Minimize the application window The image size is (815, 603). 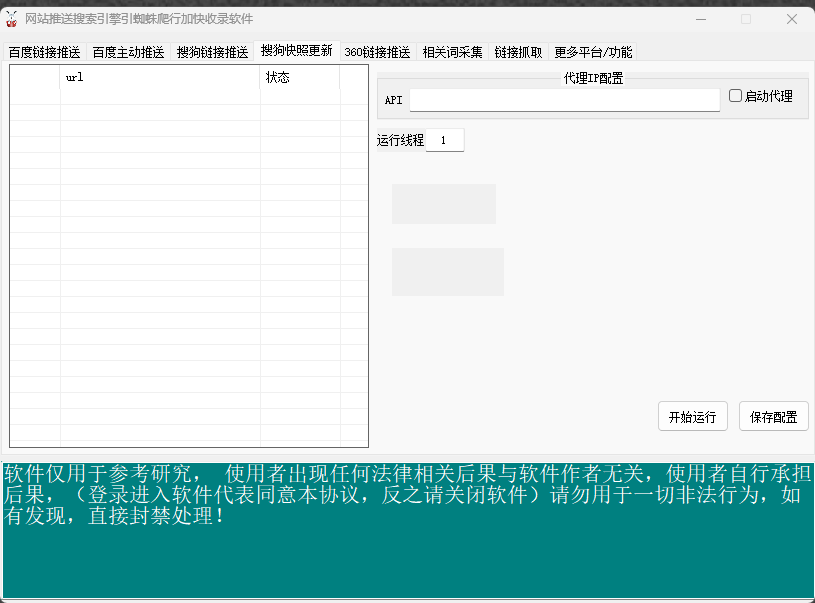(700, 19)
